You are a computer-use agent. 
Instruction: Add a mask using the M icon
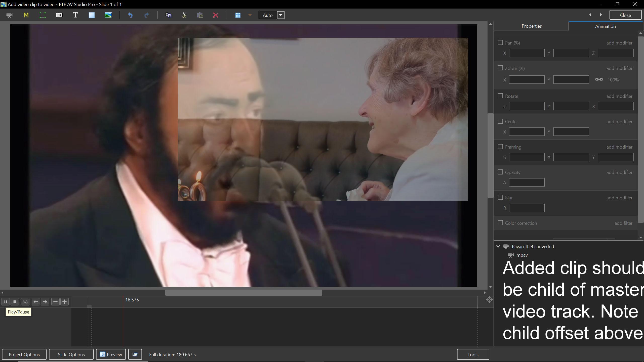pos(26,15)
